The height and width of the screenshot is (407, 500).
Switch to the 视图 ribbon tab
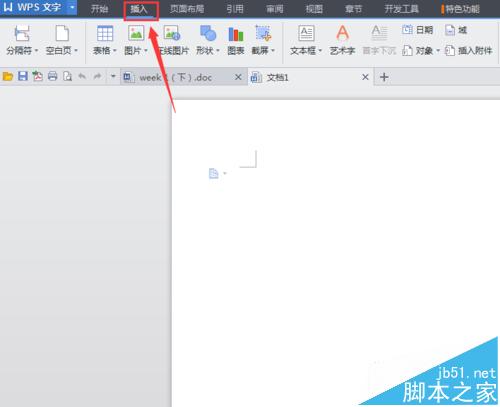click(314, 9)
